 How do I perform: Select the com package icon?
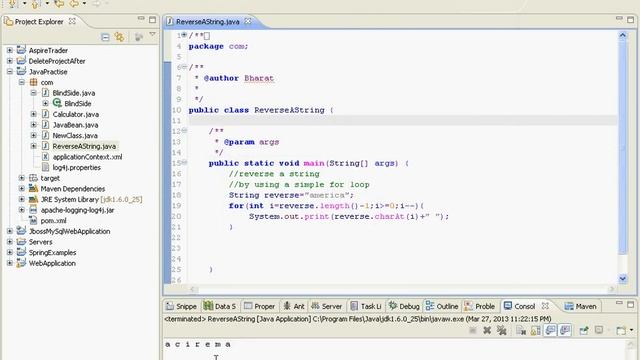pos(33,82)
